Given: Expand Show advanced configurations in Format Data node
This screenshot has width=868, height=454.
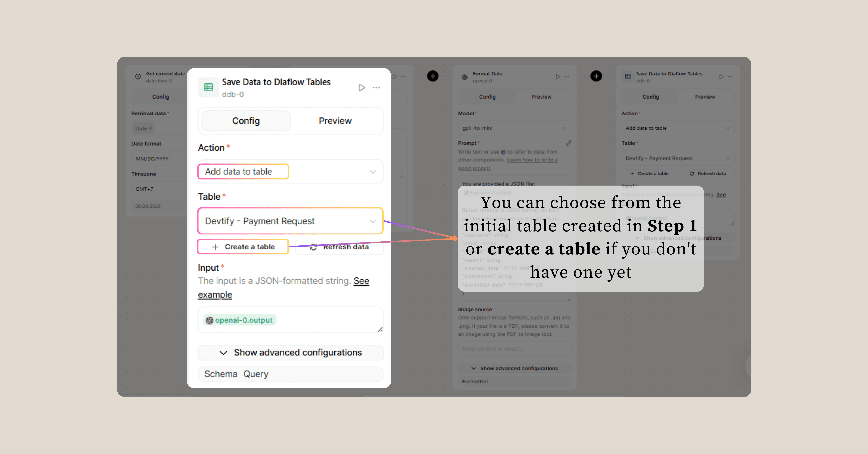Looking at the screenshot, I should click(514, 368).
